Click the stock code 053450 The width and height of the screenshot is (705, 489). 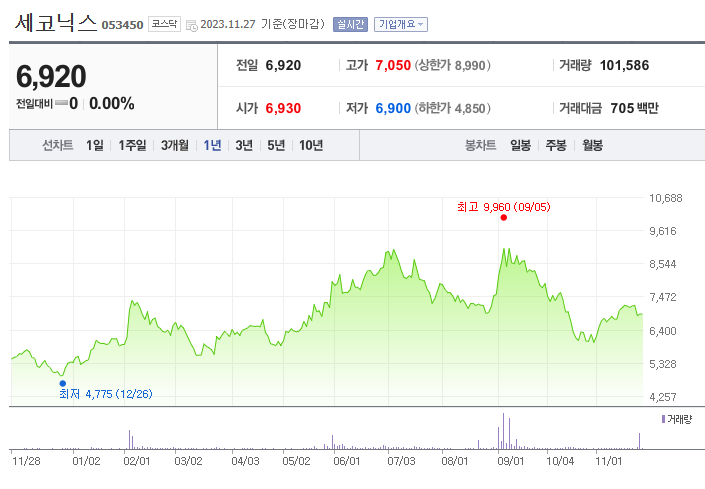122,25
